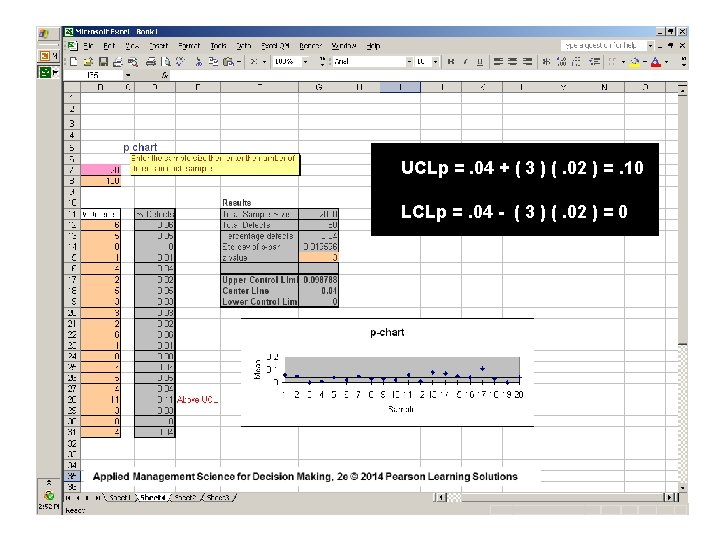The width and height of the screenshot is (720, 540).
Task: Align cell contents right
Action: click(528, 62)
